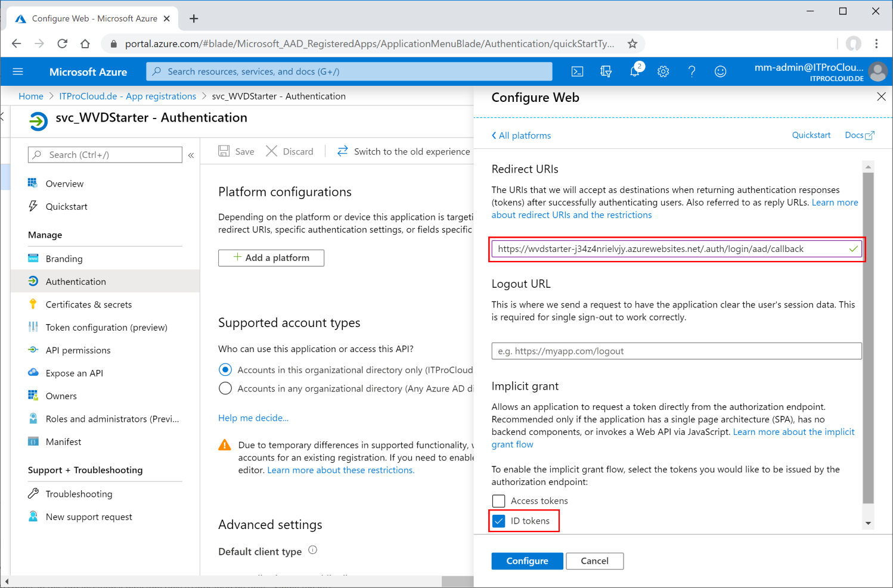
Task: Uncheck the ID tokens checkbox
Action: pyautogui.click(x=498, y=521)
